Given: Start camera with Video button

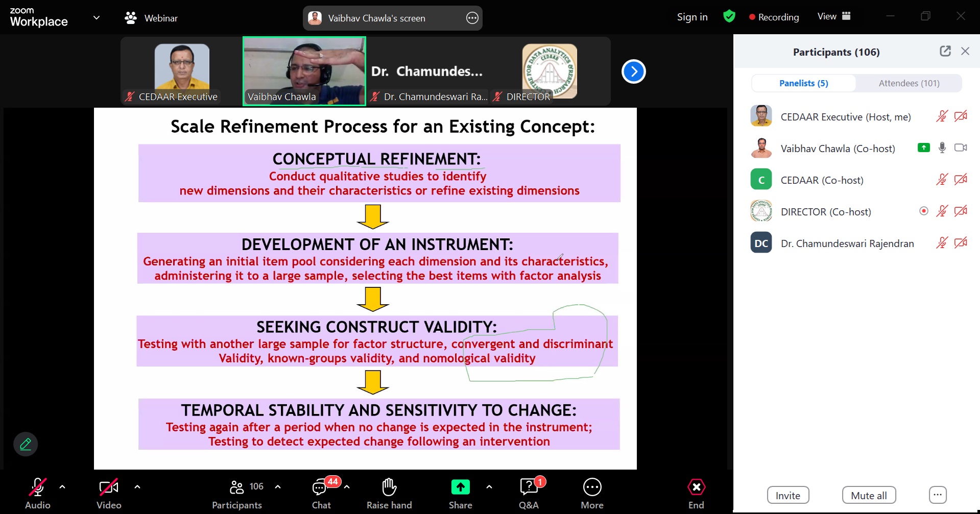Looking at the screenshot, I should click(x=109, y=488).
